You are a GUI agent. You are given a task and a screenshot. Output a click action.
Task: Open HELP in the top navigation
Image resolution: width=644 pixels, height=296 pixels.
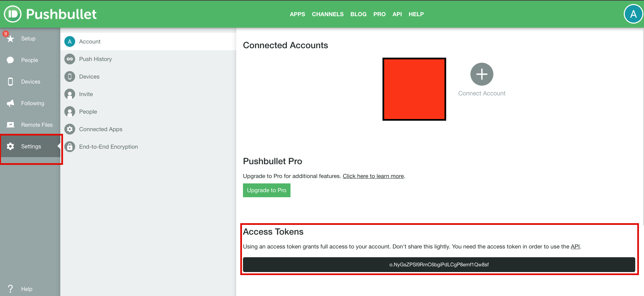pos(416,14)
